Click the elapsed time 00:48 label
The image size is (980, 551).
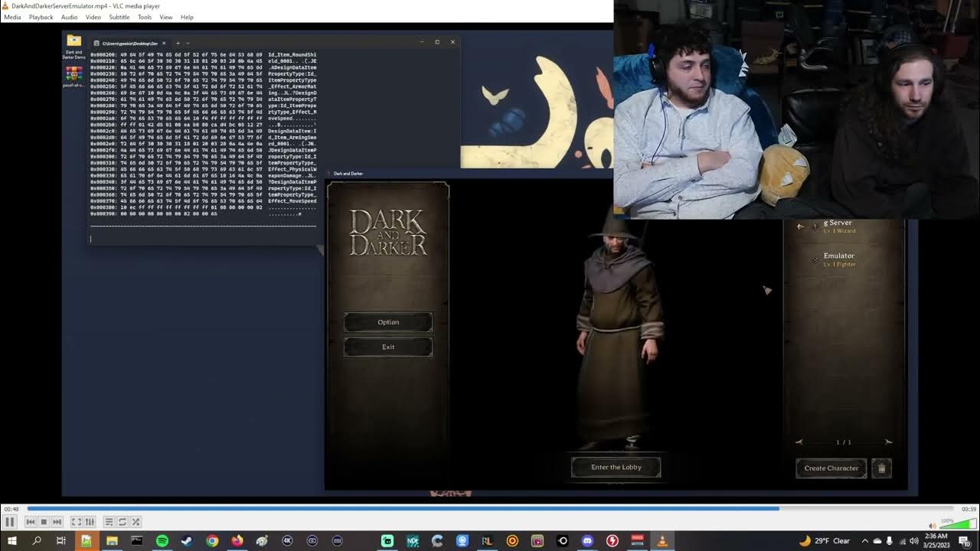click(x=11, y=509)
